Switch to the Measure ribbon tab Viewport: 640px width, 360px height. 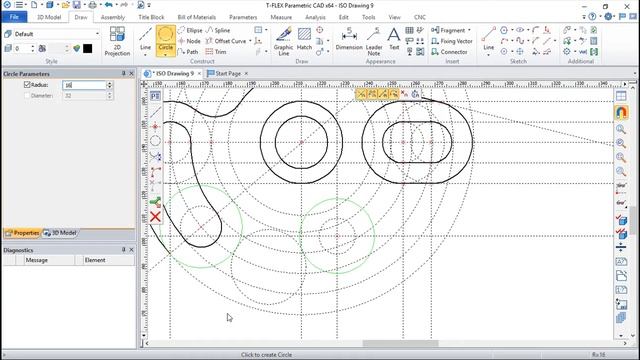pos(281,17)
